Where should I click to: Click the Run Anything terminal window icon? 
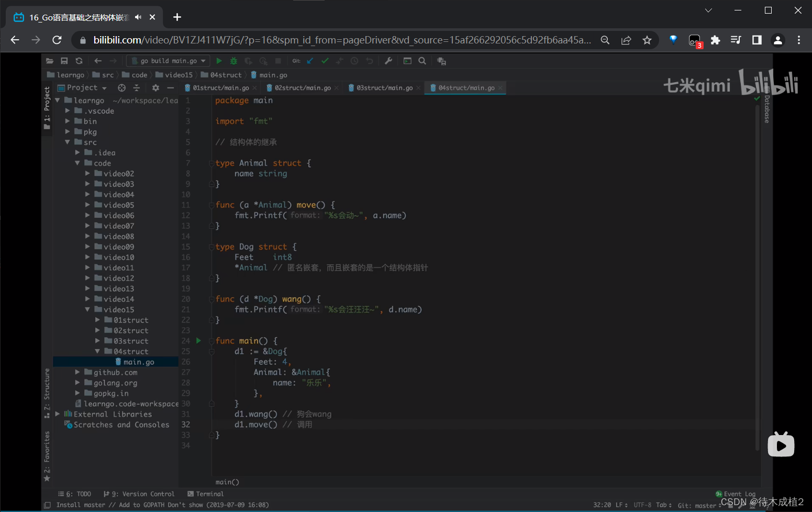click(407, 61)
